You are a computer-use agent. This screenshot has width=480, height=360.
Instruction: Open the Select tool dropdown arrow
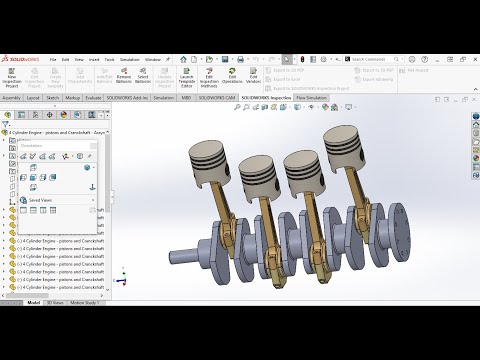click(x=294, y=59)
